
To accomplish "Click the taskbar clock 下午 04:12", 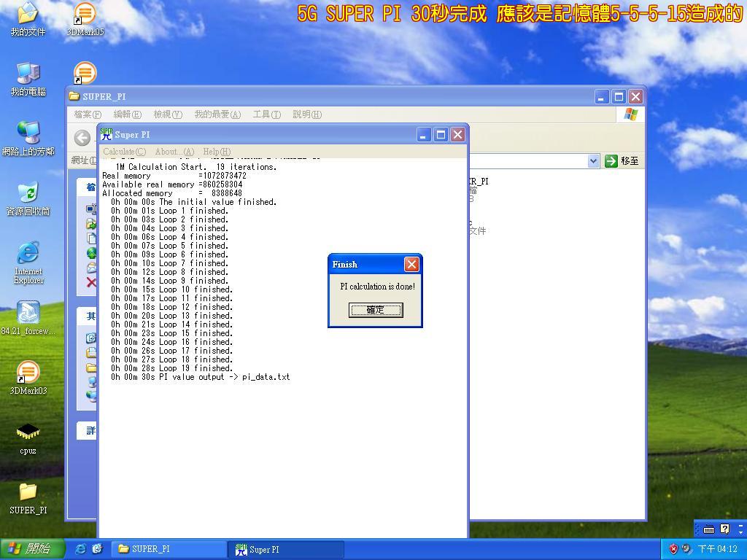I will coord(718,549).
